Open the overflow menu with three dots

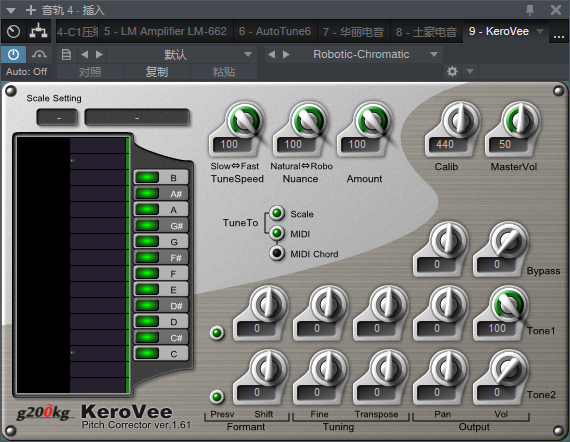558,36
